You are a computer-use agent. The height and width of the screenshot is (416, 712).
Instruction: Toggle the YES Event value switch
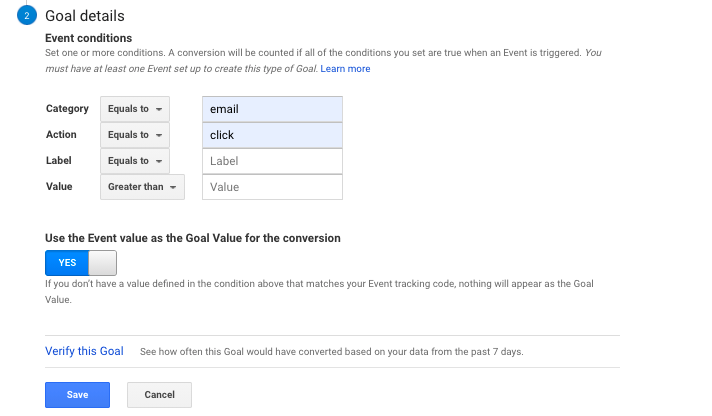pyautogui.click(x=81, y=263)
